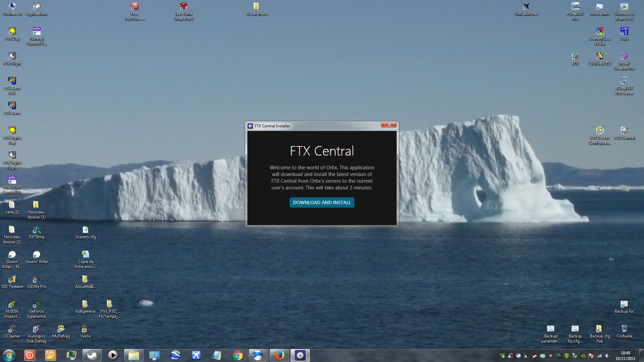Open Firefox from the taskbar
Image resolution: width=644 pixels, height=362 pixels.
pyautogui.click(x=279, y=355)
